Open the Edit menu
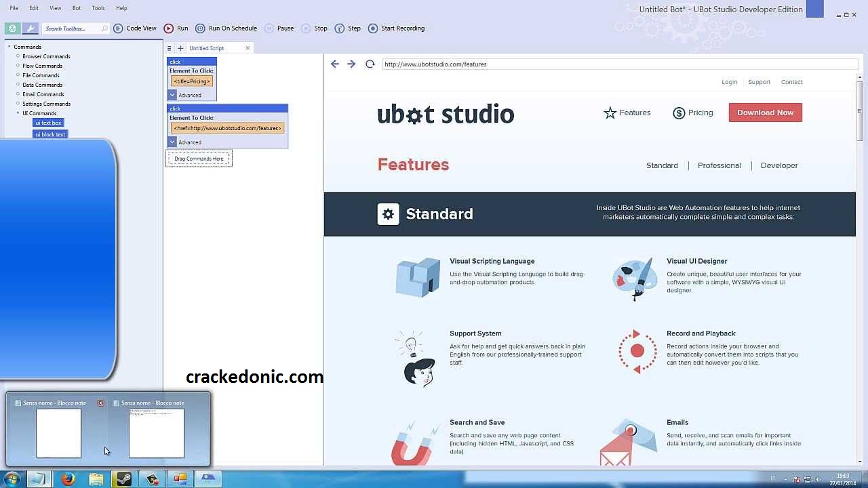Image resolution: width=868 pixels, height=488 pixels. (x=34, y=8)
